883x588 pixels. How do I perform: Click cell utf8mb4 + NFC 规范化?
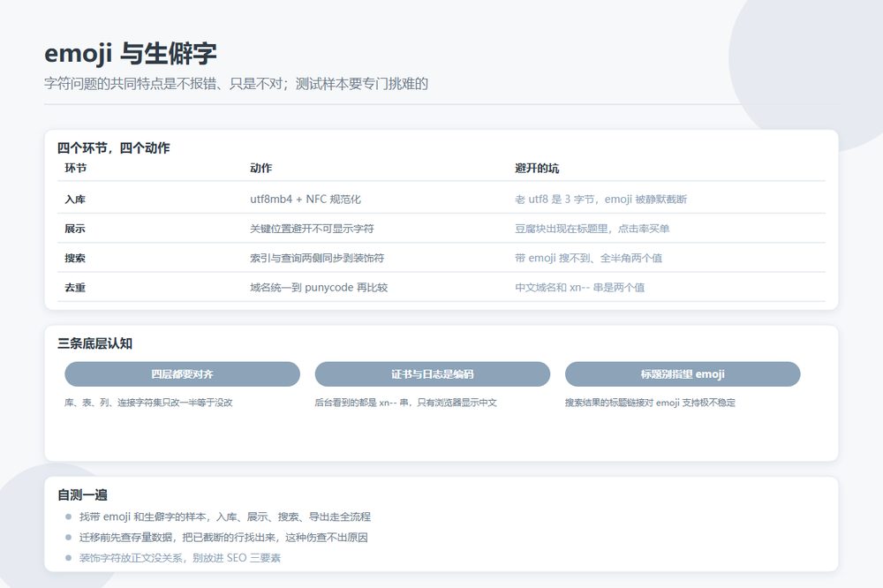point(306,200)
